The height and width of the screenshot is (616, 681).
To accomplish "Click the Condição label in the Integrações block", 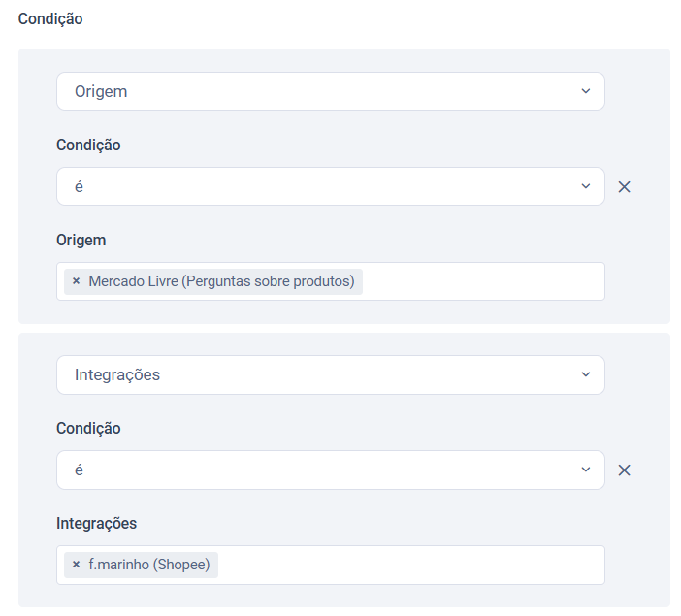I will pos(88,428).
